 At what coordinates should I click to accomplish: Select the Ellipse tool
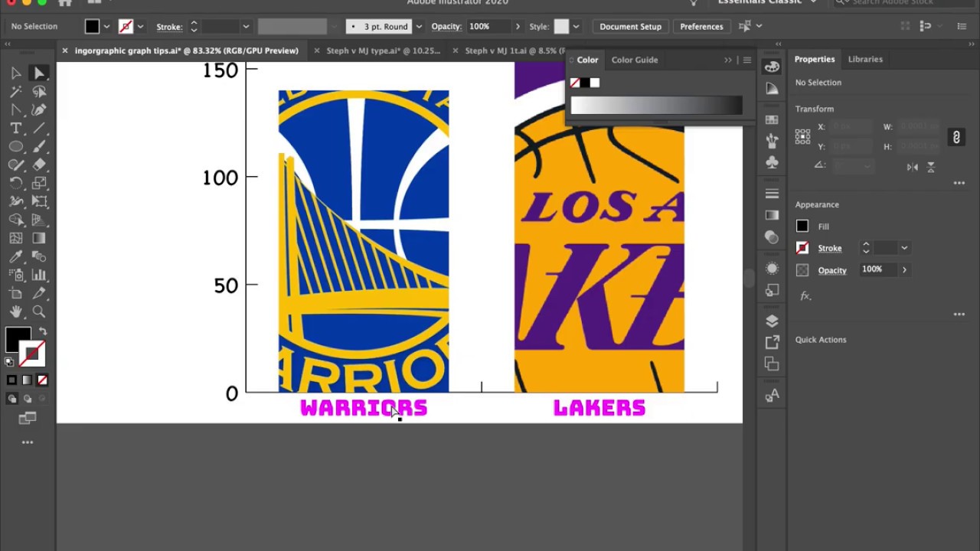point(16,146)
